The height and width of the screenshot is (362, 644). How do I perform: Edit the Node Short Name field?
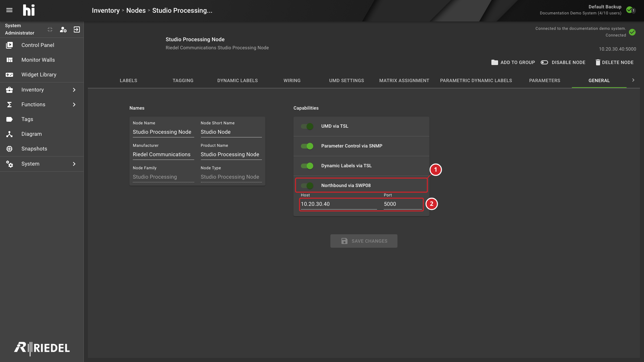[x=231, y=132]
